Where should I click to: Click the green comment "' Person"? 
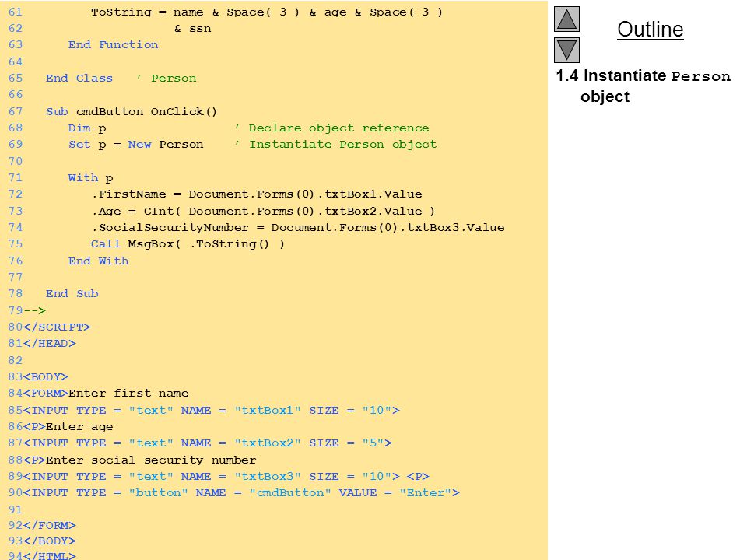167,78
